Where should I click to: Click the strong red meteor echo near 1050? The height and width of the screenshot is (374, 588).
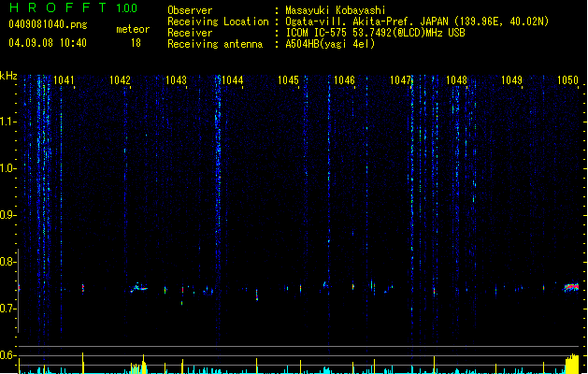pyautogui.click(x=571, y=287)
